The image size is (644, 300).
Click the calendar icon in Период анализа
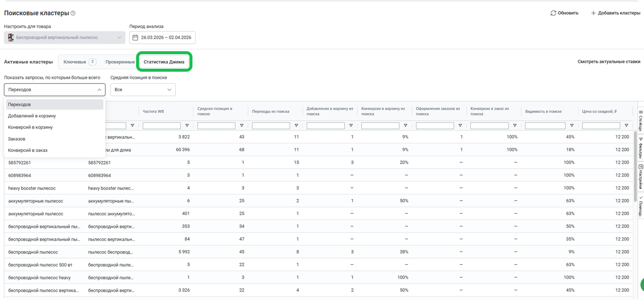click(x=135, y=38)
